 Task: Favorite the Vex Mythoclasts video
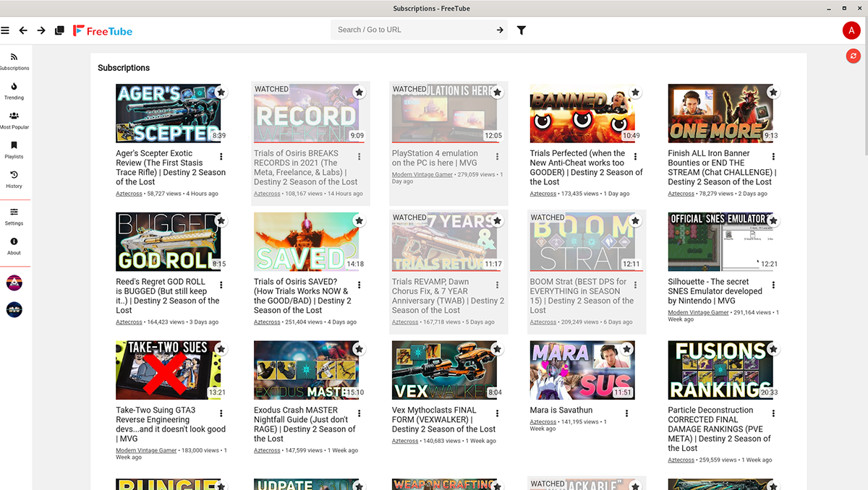(x=497, y=349)
